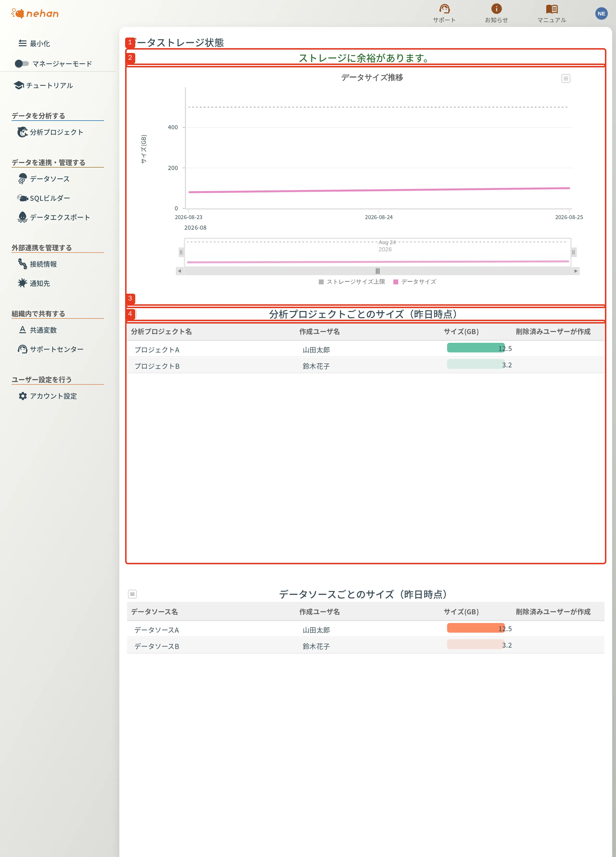
Task: Click the 接続情報 chain icon
Action: [22, 264]
